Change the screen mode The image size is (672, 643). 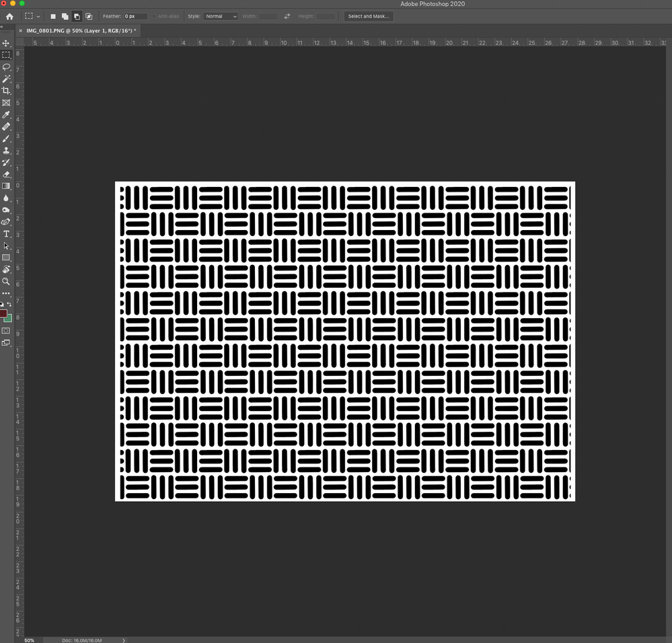point(6,343)
